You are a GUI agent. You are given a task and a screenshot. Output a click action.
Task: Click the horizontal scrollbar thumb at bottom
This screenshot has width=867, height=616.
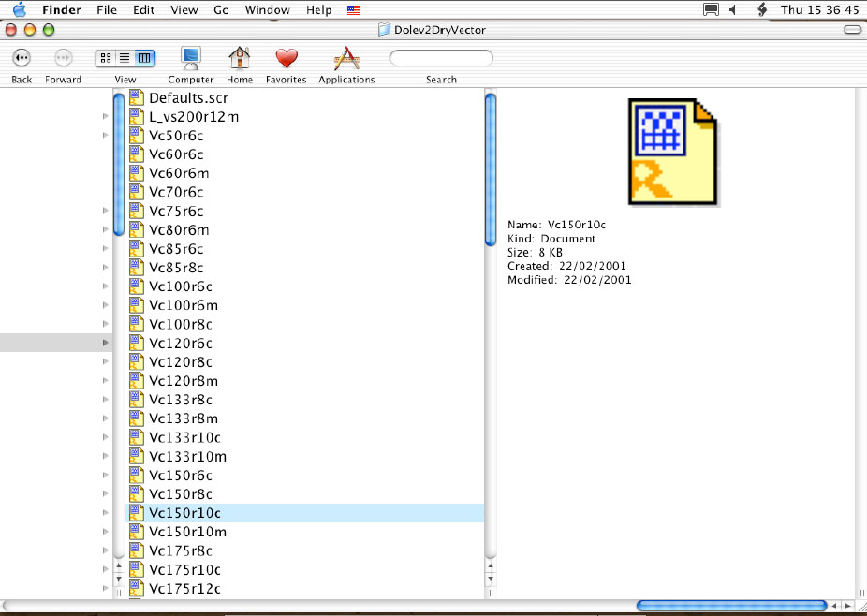pyautogui.click(x=731, y=606)
